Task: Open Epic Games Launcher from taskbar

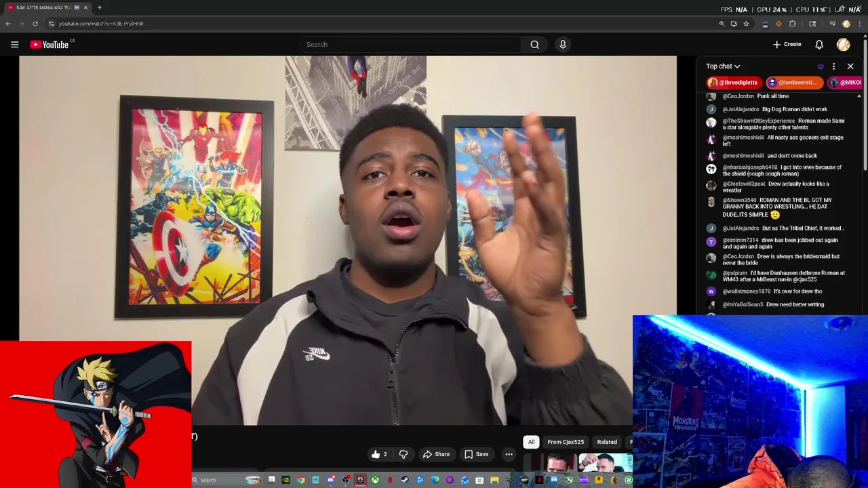Action: (360, 480)
